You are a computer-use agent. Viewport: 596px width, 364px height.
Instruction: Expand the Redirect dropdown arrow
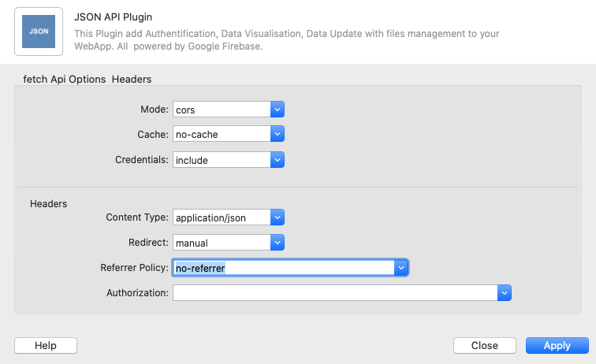tap(277, 243)
